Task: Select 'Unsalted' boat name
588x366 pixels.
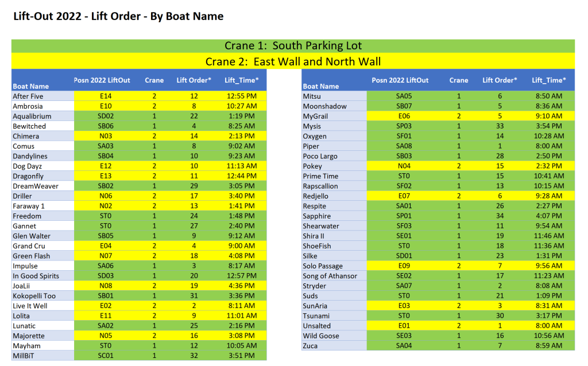Action: (x=317, y=326)
